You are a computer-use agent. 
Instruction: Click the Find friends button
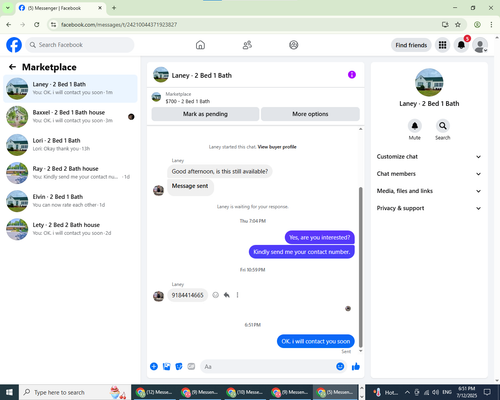(411, 45)
